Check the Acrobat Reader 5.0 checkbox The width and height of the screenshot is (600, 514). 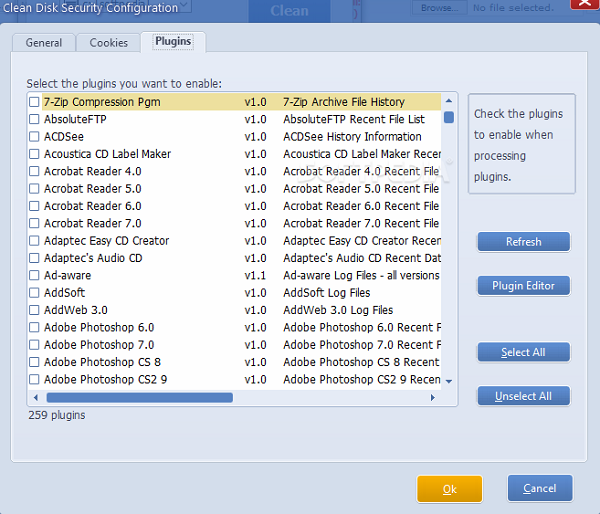coord(34,189)
